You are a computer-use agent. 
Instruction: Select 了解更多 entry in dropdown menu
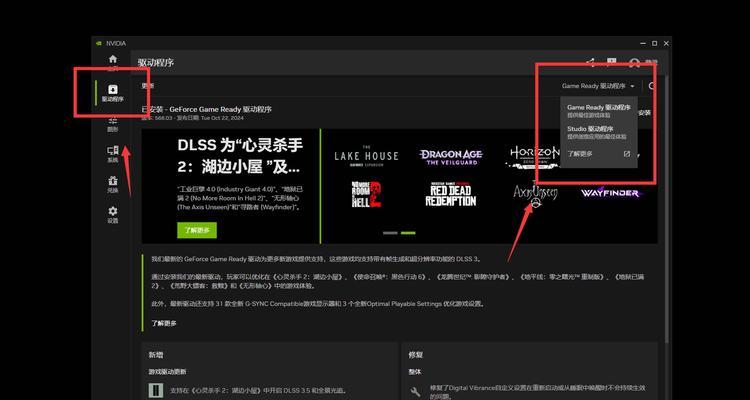coord(580,154)
